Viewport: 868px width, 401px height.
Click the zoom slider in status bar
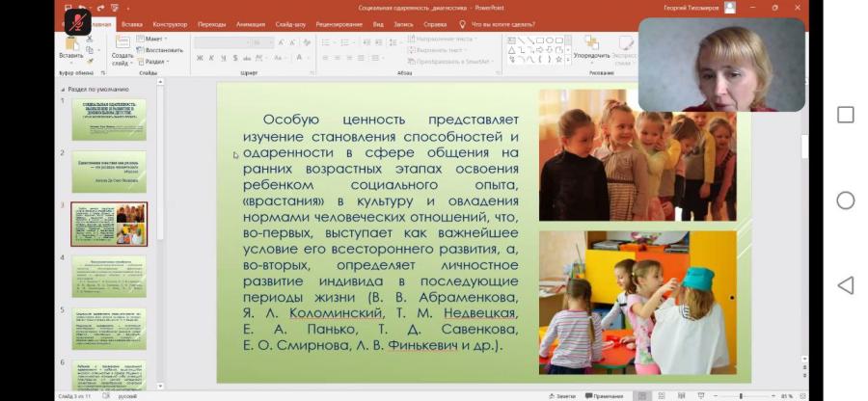[x=742, y=396]
